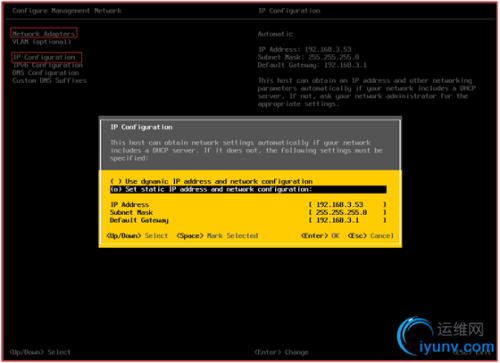The image size is (500, 363).
Task: Click the IP Address input field
Action: (x=347, y=205)
